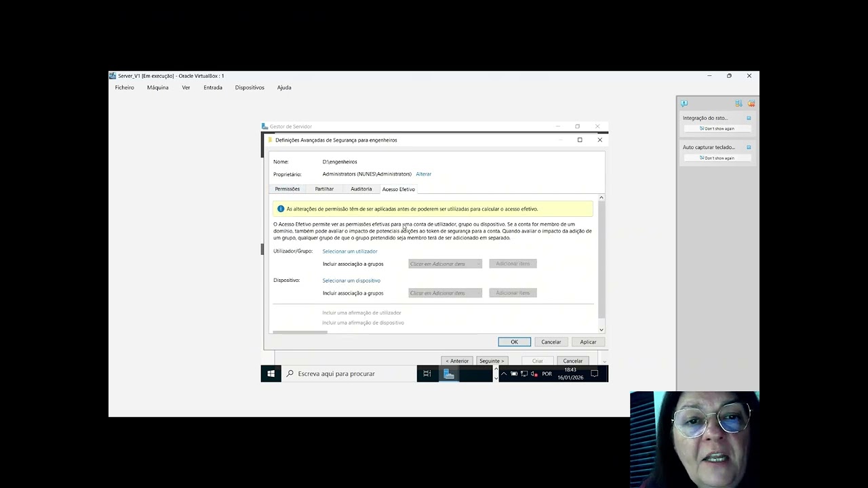Click the VirtualBox notification center speech-bubble icon
Viewport: 868px width, 488px height.
pos(684,104)
